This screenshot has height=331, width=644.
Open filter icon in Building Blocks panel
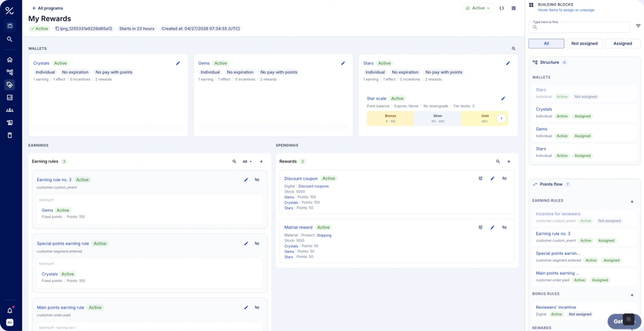point(638,26)
